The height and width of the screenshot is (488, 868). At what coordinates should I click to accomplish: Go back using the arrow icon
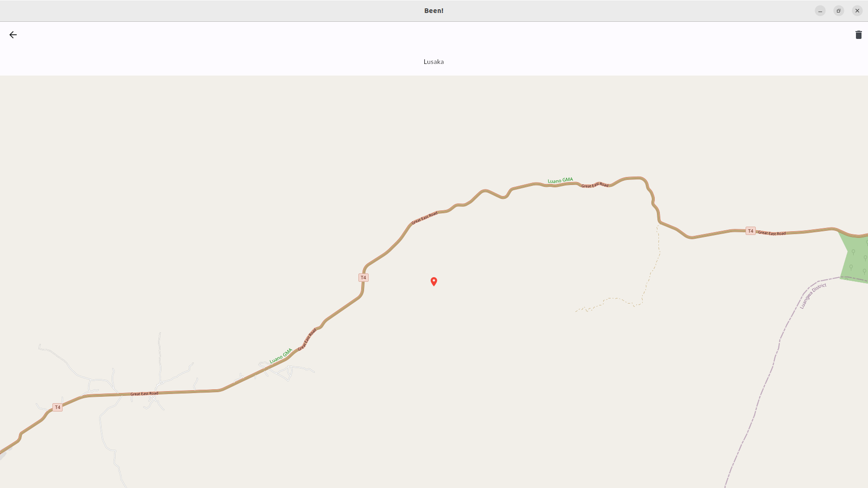[13, 35]
